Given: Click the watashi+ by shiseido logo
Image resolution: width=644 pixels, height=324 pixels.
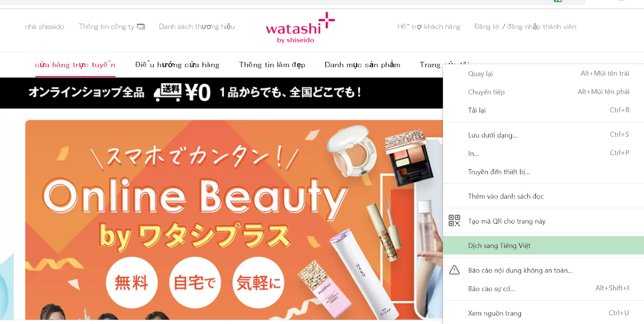Looking at the screenshot, I should click(x=300, y=28).
